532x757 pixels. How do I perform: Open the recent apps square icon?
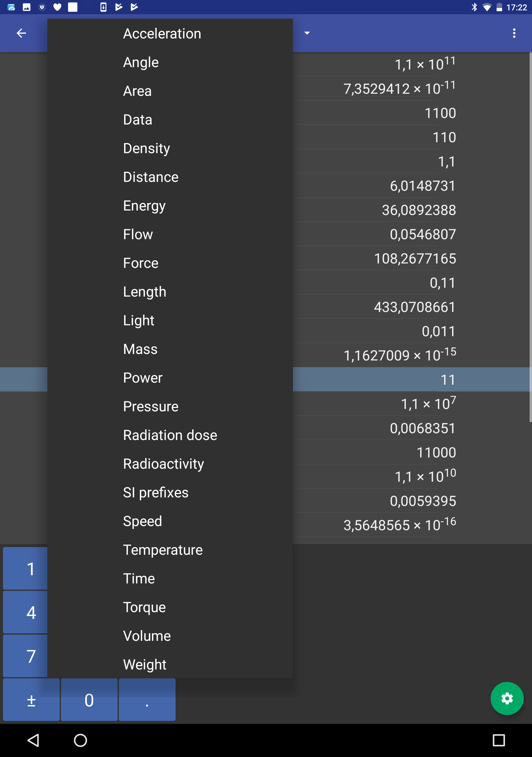498,740
